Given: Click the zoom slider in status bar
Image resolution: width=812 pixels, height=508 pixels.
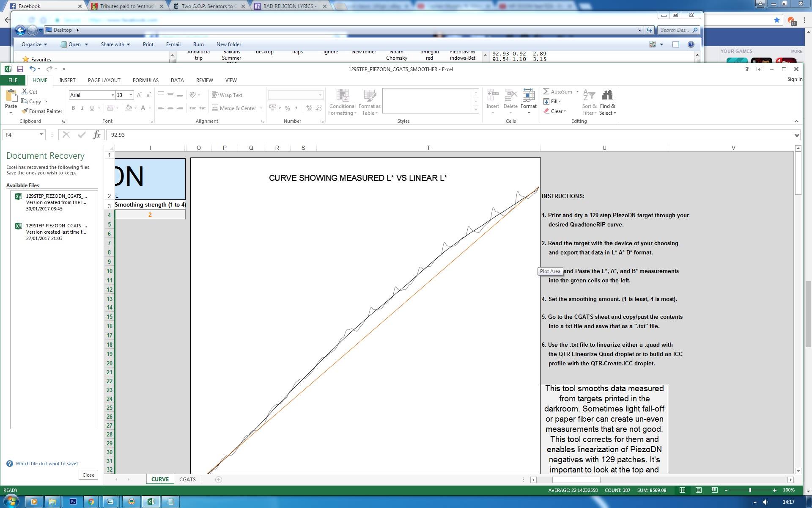Looking at the screenshot, I should coord(750,490).
